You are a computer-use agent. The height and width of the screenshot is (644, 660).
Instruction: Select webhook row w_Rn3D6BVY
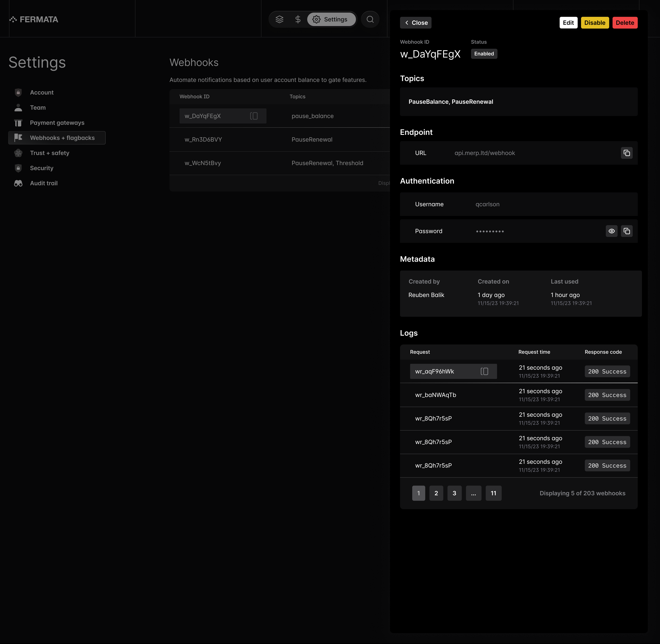(203, 139)
